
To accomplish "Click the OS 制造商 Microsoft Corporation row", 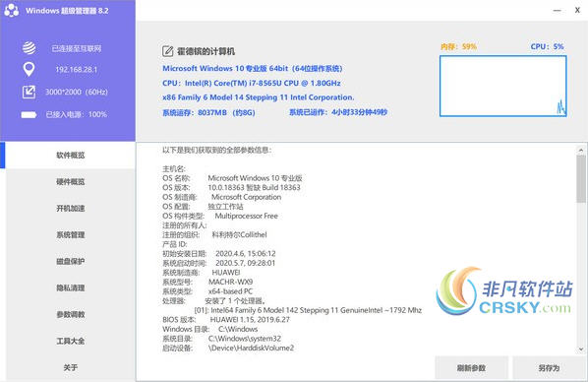I will [221, 197].
